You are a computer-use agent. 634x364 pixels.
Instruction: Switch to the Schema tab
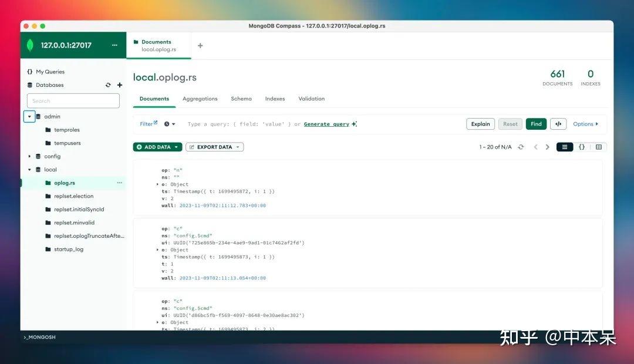(x=241, y=99)
